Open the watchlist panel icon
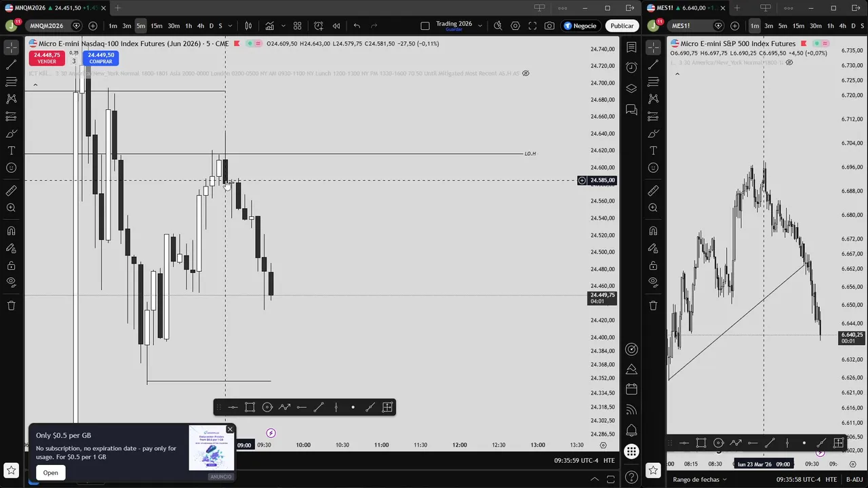 pos(631,47)
